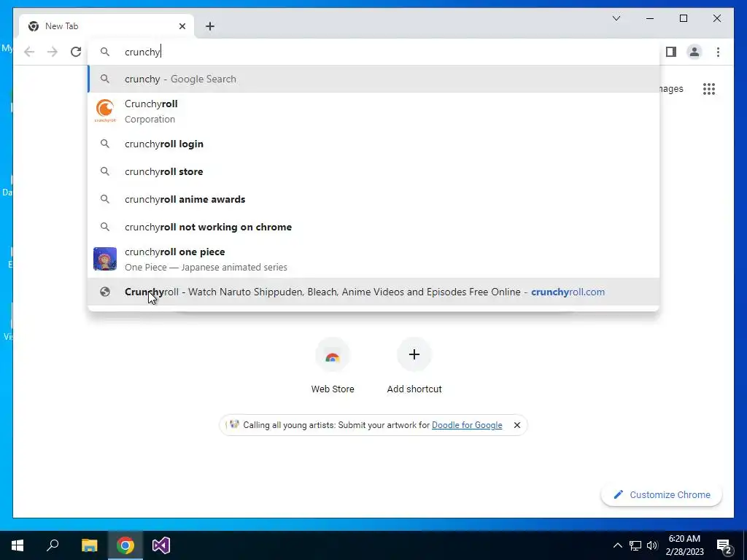Click the magnifier icon in the address bar

pos(105,52)
